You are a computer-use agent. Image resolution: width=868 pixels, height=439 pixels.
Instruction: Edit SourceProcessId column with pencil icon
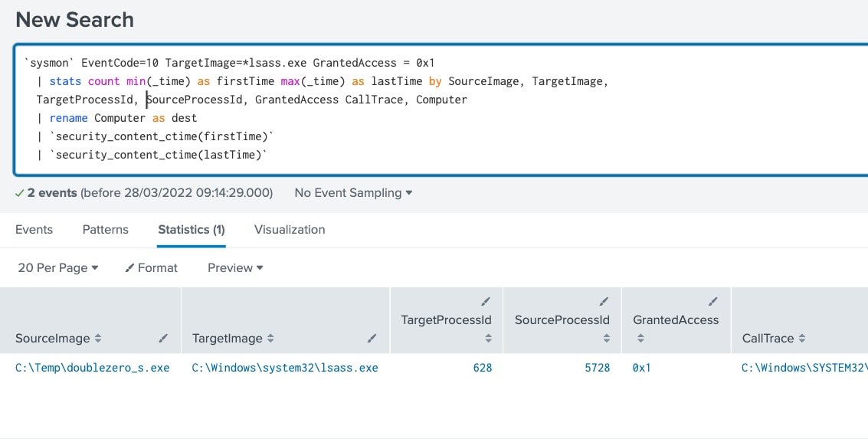point(604,302)
